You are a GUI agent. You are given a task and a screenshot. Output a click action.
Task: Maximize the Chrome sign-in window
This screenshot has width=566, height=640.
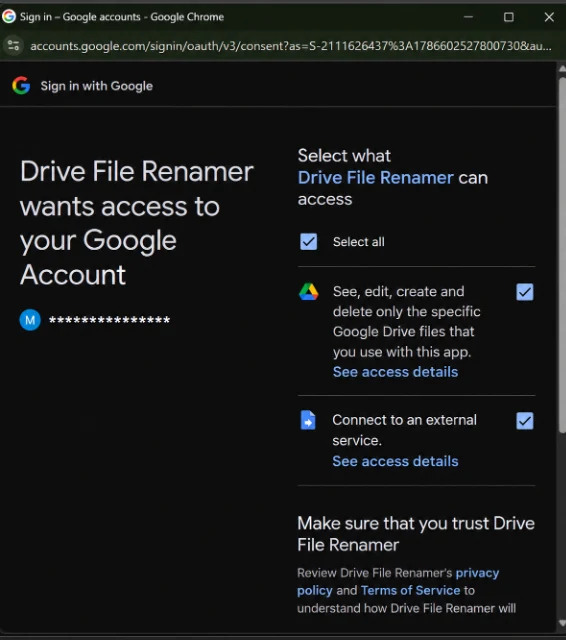[509, 17]
